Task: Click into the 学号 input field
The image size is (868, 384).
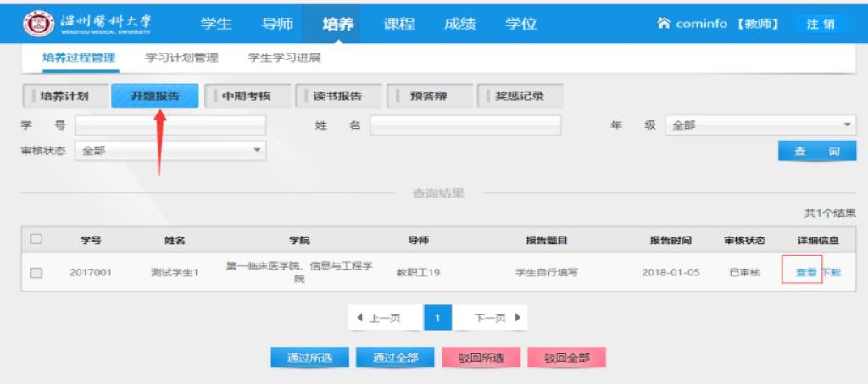Action: 170,125
